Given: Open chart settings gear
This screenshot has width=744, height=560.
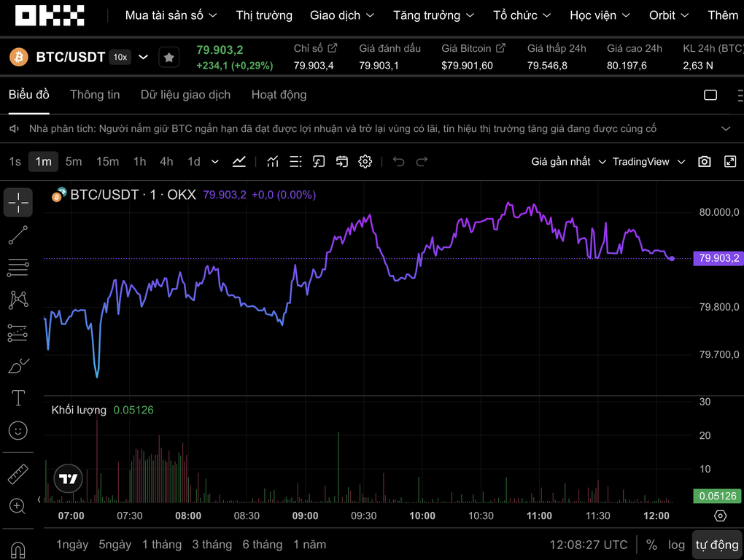Looking at the screenshot, I should (365, 162).
